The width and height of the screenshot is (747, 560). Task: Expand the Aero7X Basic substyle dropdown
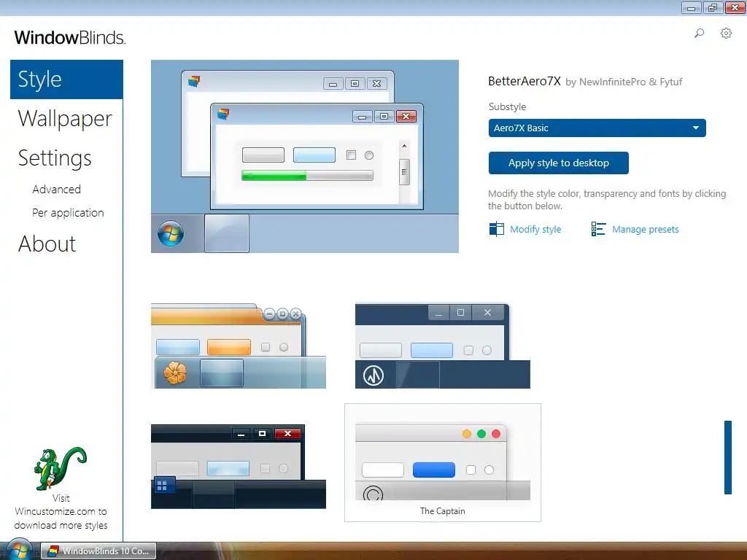[x=597, y=128]
